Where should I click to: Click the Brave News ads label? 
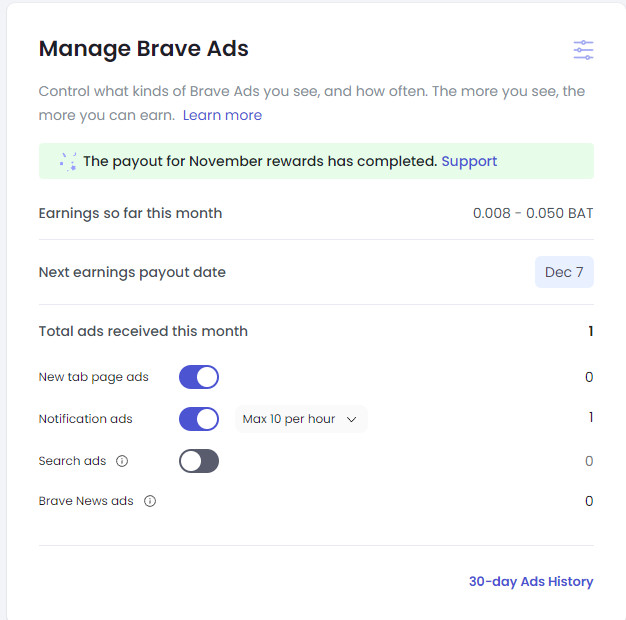[85, 501]
